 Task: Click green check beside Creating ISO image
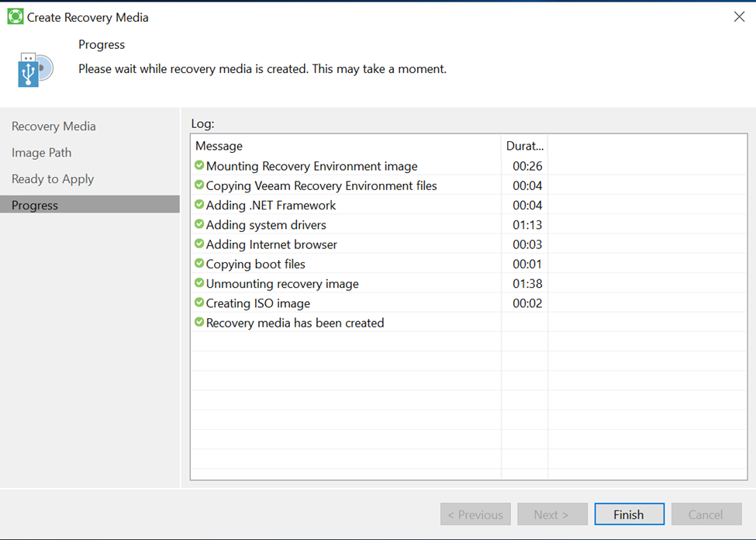click(199, 303)
